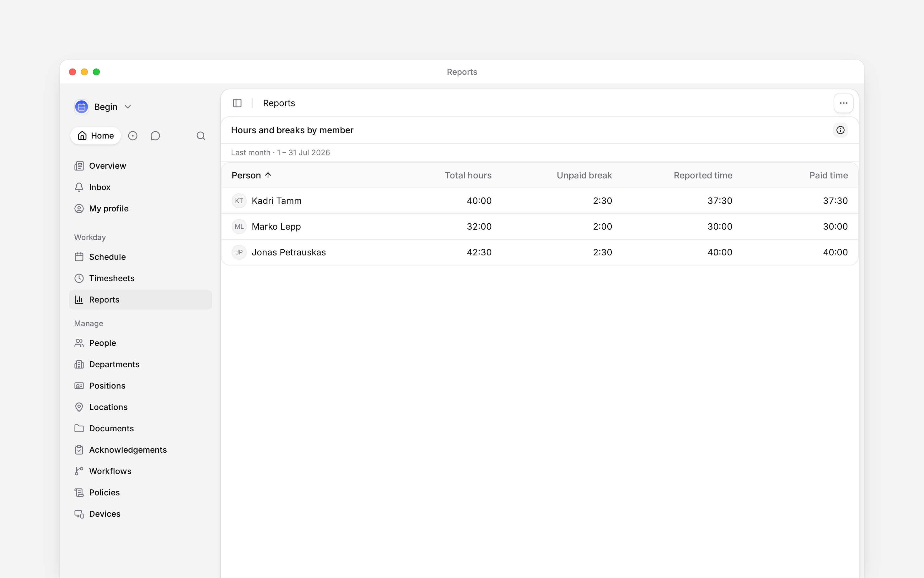Click the date range Last month text
Viewport: 924px width, 578px height.
tap(280, 153)
